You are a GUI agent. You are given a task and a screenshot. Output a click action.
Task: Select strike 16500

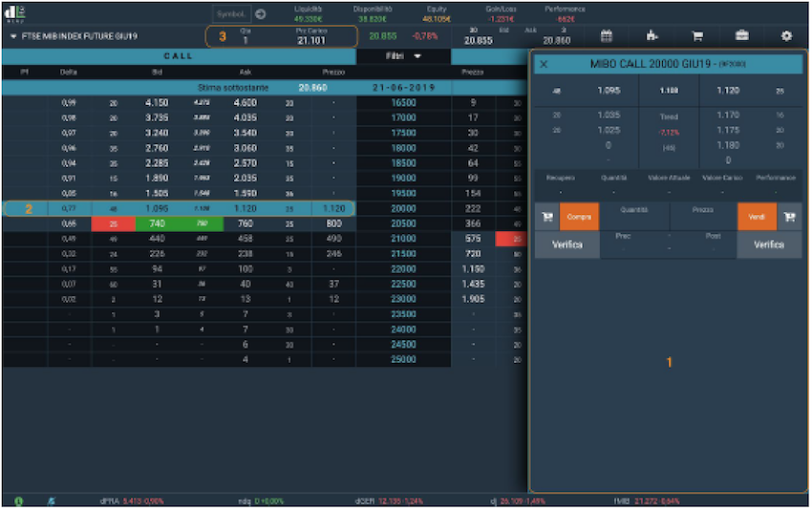click(403, 103)
